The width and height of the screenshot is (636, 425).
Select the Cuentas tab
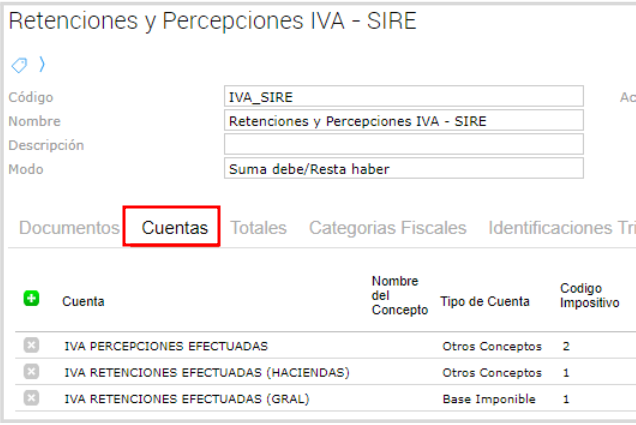pos(174,228)
